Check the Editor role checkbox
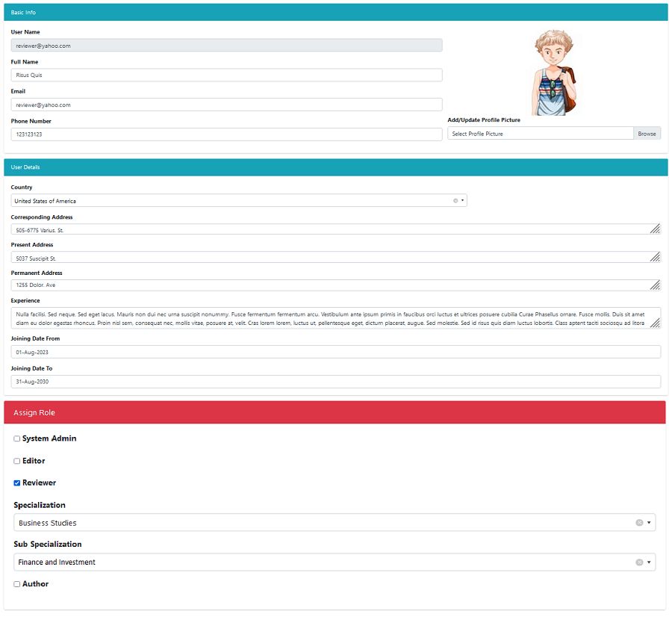Image resolution: width=672 pixels, height=617 pixels. pyautogui.click(x=16, y=461)
